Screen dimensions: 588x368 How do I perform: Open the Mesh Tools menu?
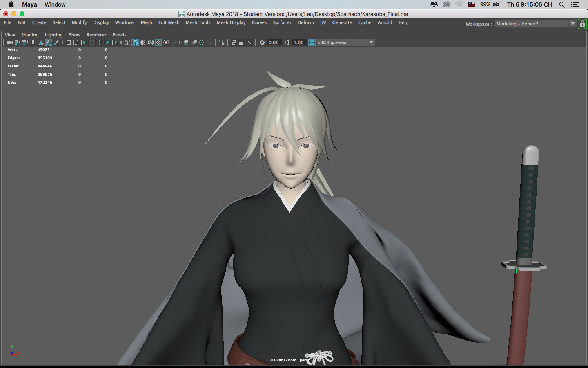coord(198,22)
